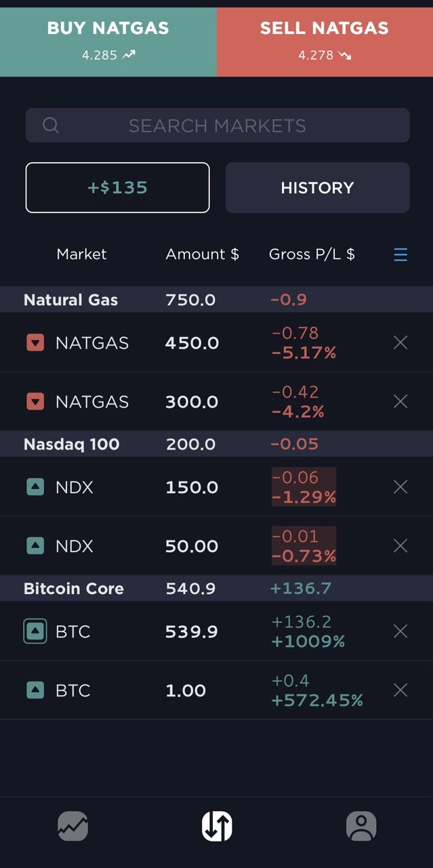The width and height of the screenshot is (433, 868).
Task: Click the buy direction icon beside the 150.0 NDX position
Action: click(35, 487)
